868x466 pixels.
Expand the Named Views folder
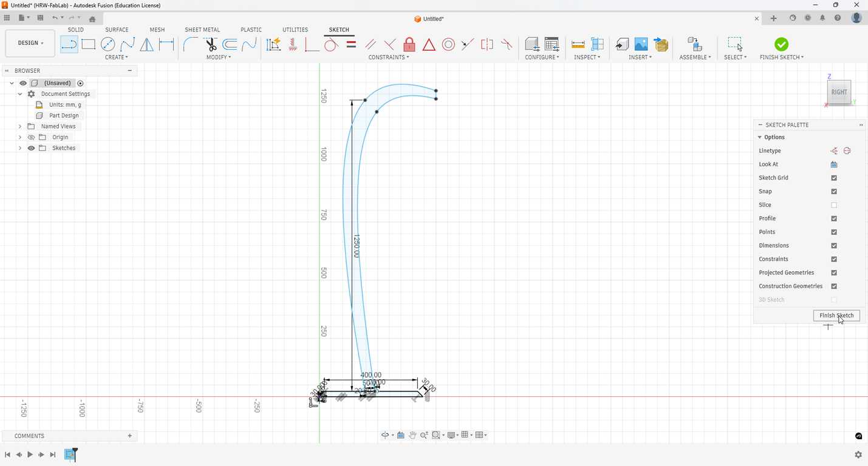(20, 126)
